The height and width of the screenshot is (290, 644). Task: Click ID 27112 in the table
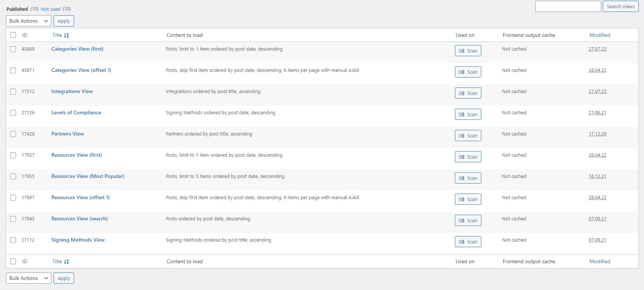[28, 240]
